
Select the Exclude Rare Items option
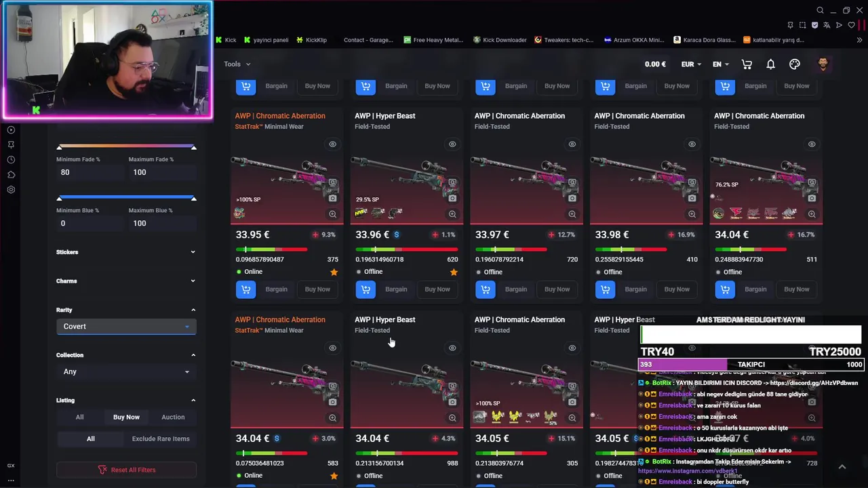[161, 439]
